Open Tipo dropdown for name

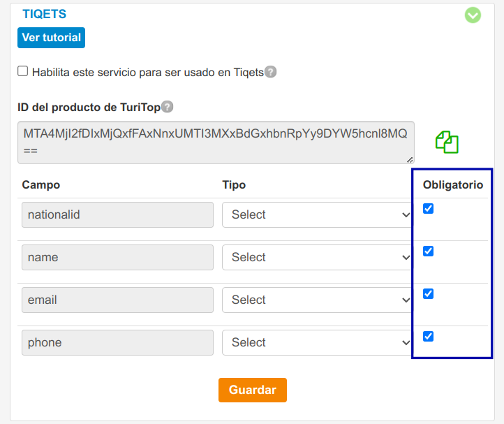(318, 258)
